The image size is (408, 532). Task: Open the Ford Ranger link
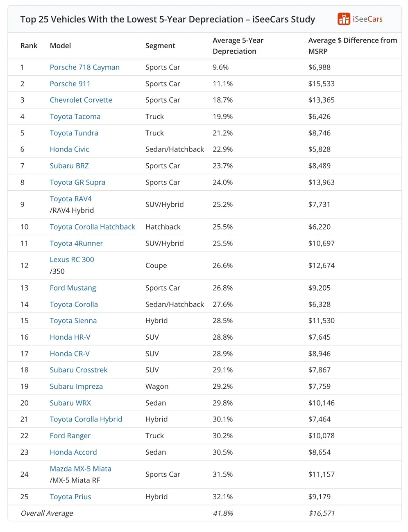tap(70, 436)
